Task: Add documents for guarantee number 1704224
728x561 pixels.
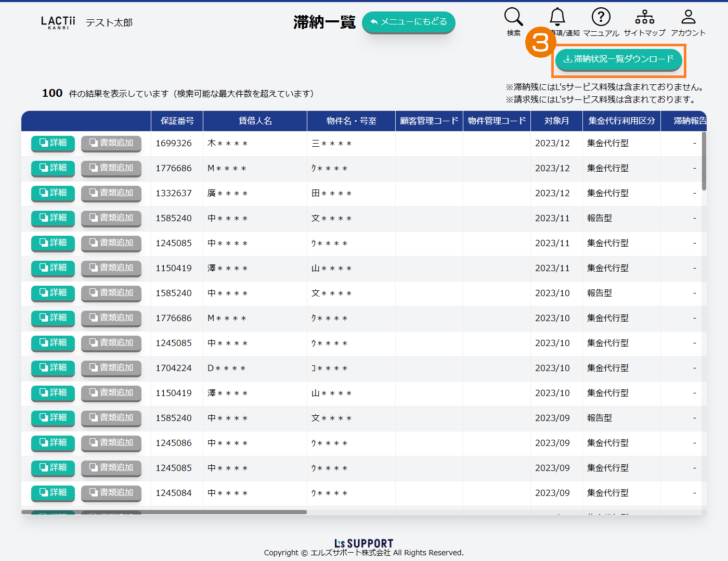Action: pyautogui.click(x=111, y=368)
